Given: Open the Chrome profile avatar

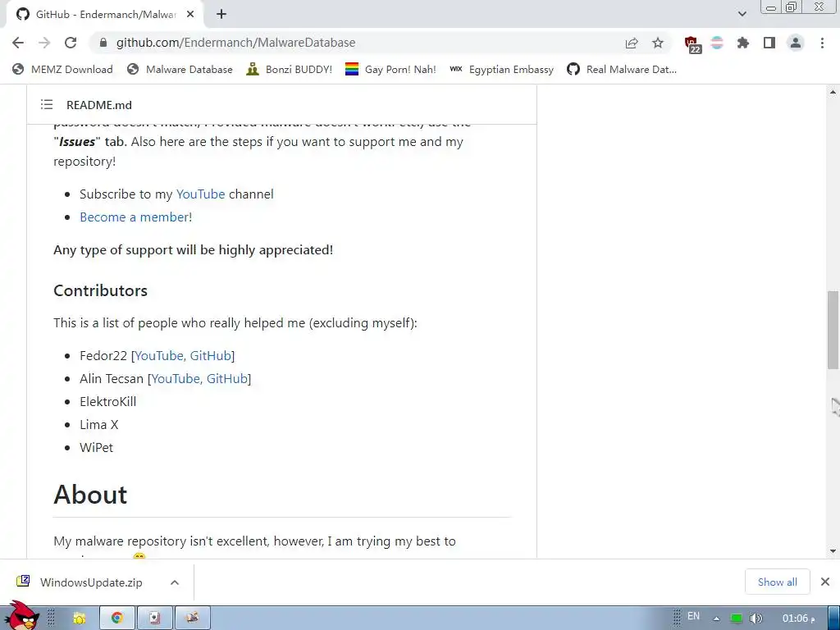Looking at the screenshot, I should pyautogui.click(x=796, y=43).
